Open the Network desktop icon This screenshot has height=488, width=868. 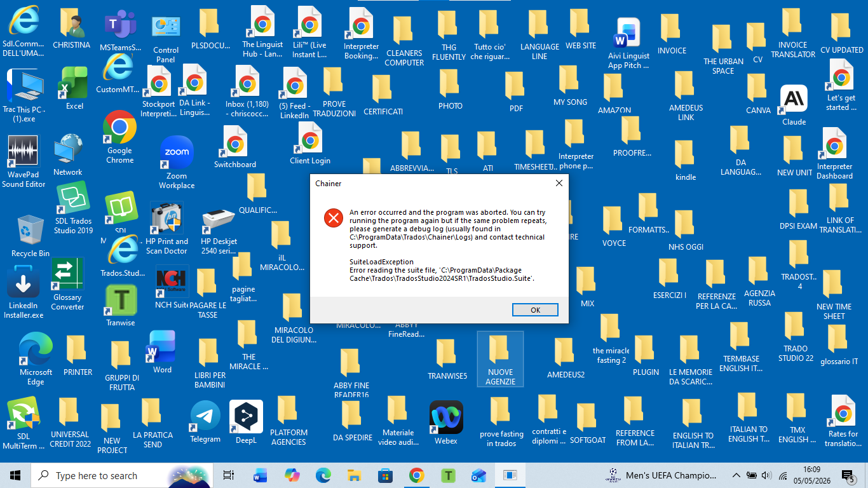(x=68, y=155)
